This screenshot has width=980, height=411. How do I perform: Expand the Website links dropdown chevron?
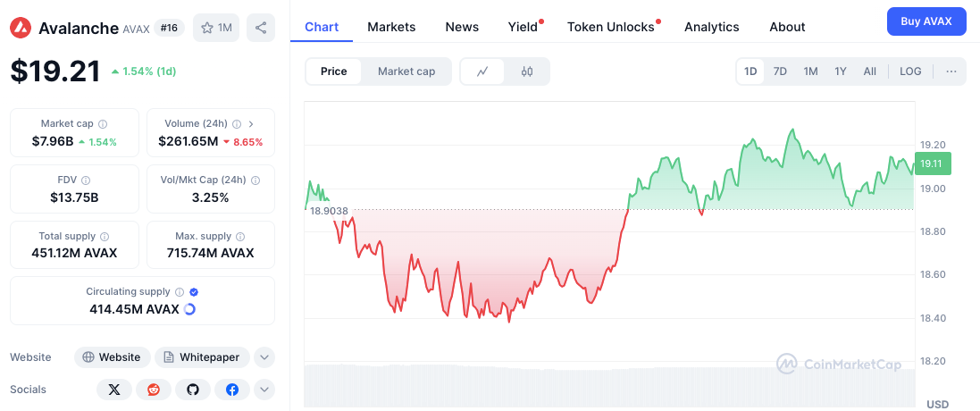tap(264, 357)
